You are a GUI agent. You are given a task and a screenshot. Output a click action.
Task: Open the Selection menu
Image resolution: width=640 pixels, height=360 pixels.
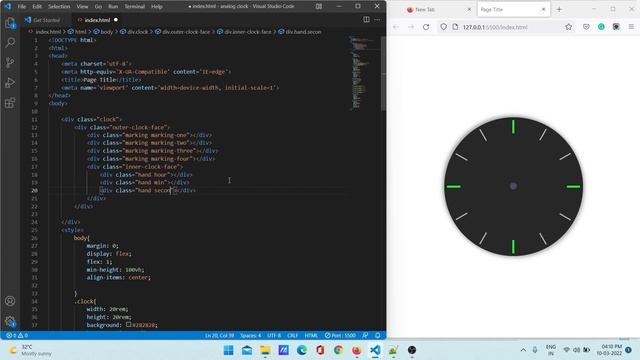(x=59, y=7)
